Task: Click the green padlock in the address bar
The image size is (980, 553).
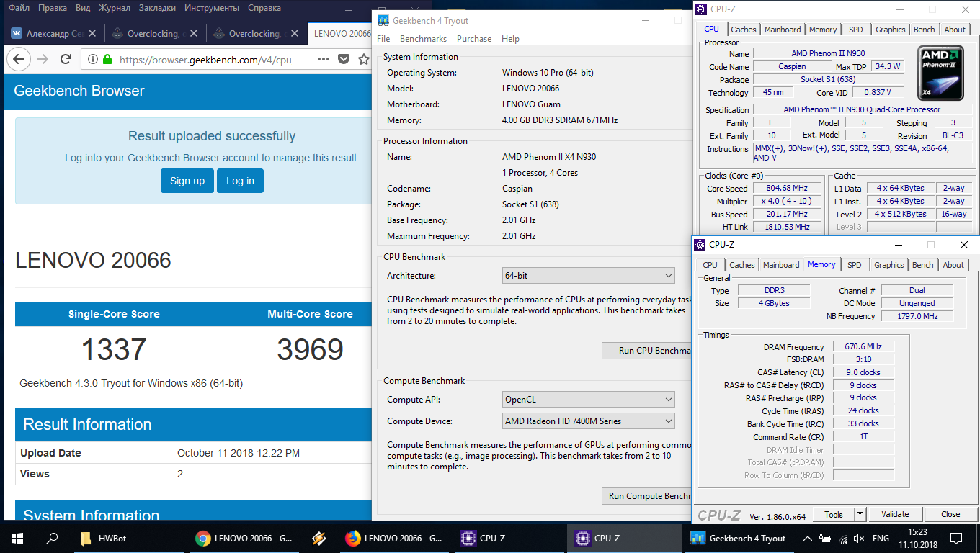Action: [x=107, y=60]
